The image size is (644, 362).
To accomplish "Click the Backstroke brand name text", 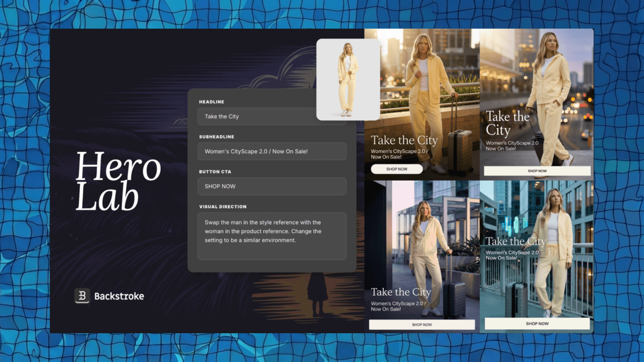I will click(x=119, y=296).
